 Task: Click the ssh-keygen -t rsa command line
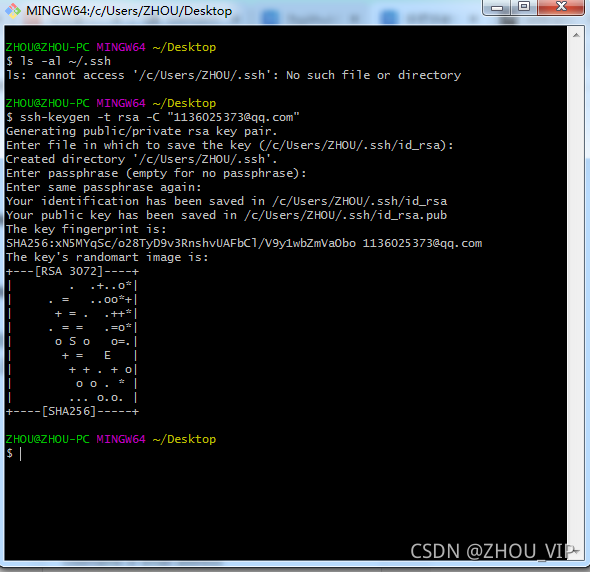(152, 117)
